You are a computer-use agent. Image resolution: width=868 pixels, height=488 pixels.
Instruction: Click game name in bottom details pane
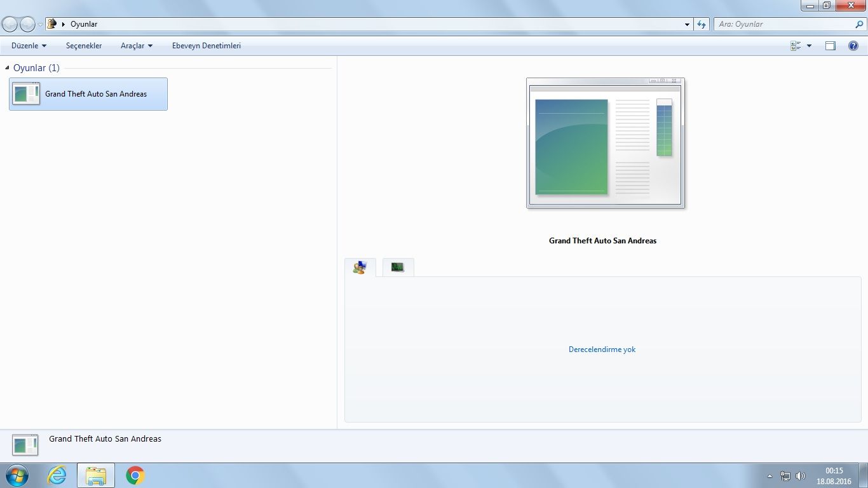(x=105, y=439)
